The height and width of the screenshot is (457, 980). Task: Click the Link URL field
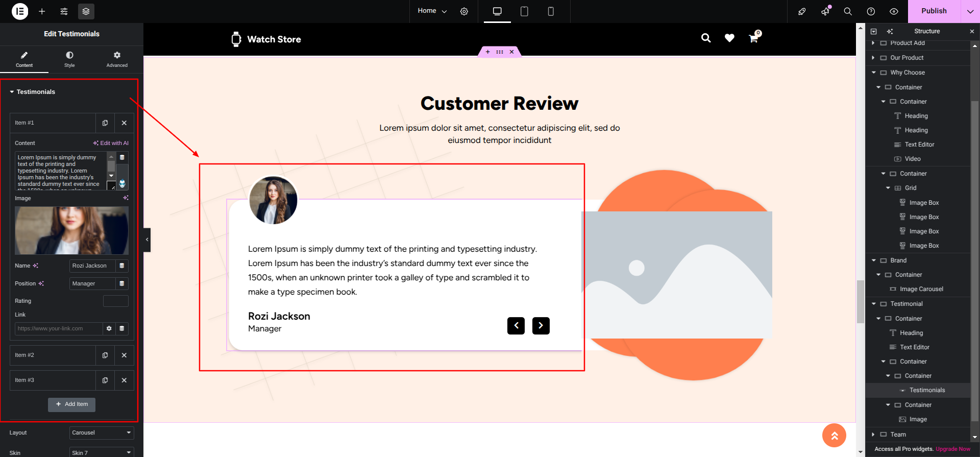click(x=58, y=329)
